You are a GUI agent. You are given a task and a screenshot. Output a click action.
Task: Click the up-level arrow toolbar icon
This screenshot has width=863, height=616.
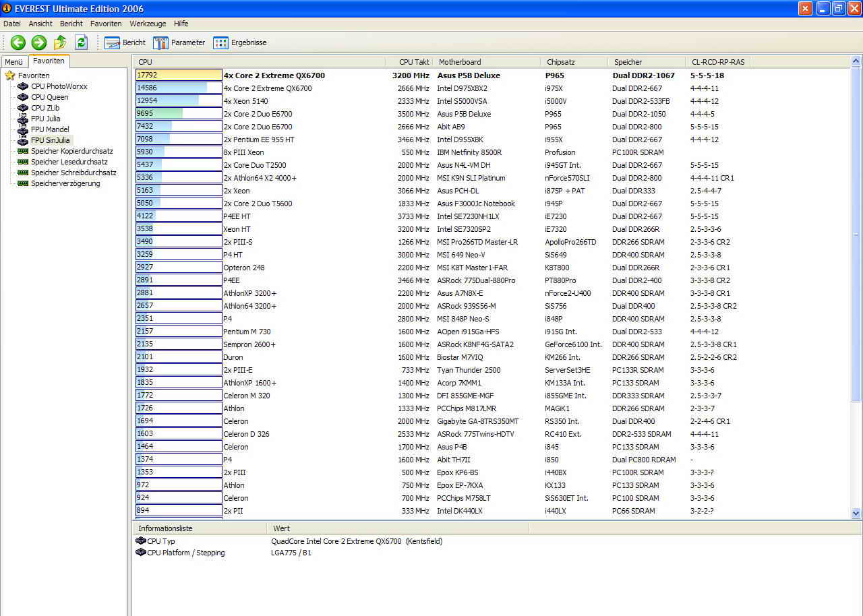[x=60, y=42]
